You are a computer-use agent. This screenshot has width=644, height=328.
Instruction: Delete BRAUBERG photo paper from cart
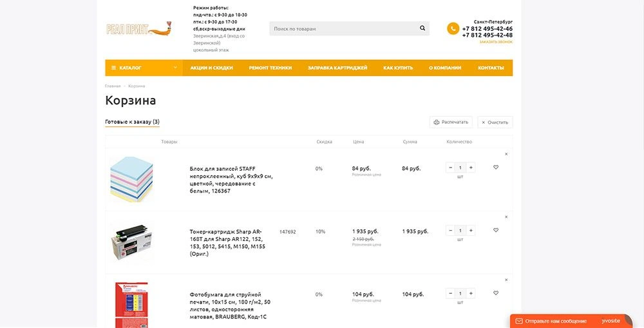pyautogui.click(x=506, y=280)
